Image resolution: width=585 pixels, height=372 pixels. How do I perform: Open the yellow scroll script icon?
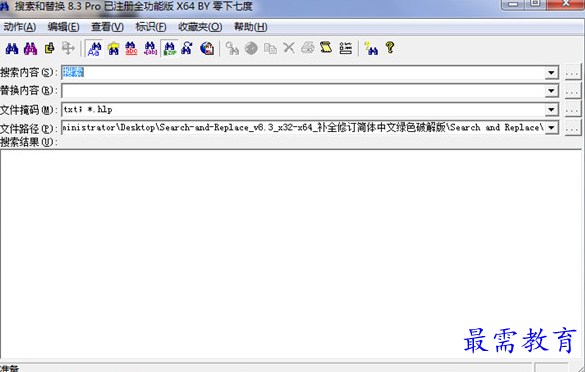pos(326,48)
